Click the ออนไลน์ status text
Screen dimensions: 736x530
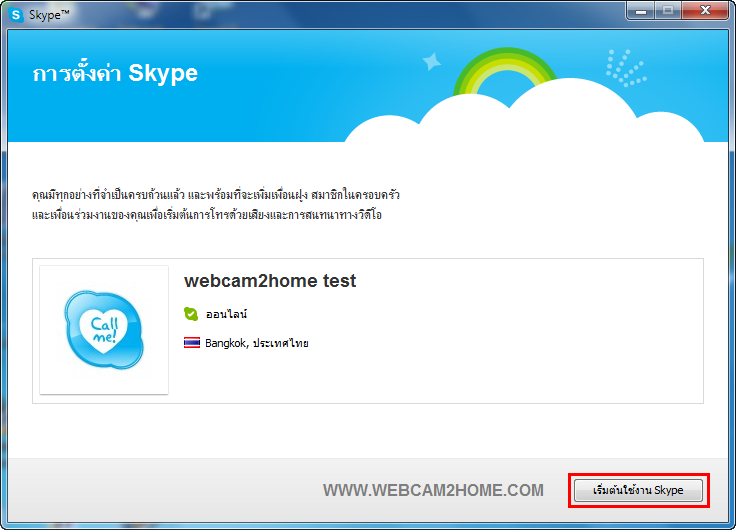pyautogui.click(x=227, y=315)
